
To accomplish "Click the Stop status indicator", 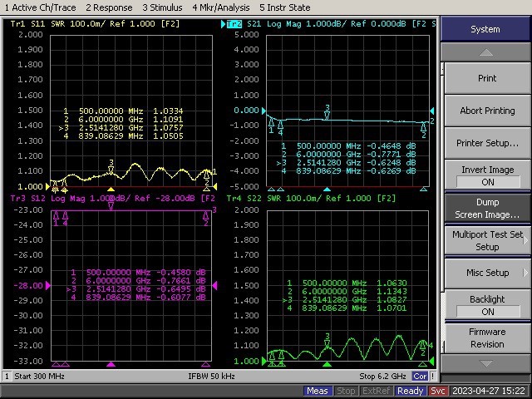I will [346, 391].
